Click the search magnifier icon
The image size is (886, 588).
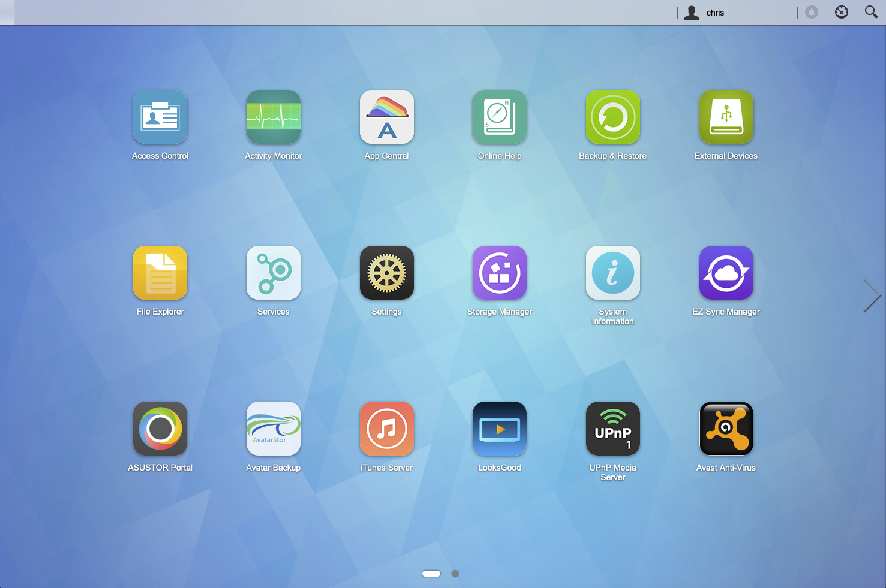(871, 12)
